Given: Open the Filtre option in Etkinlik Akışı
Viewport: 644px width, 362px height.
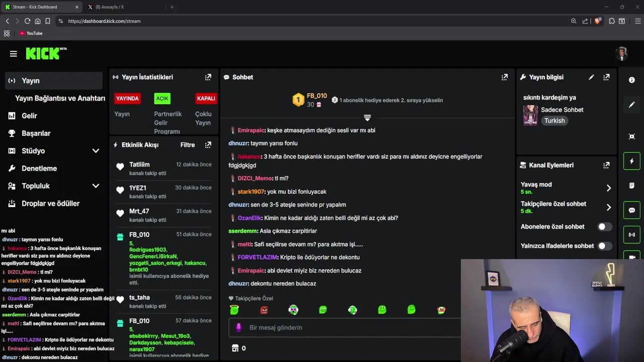Looking at the screenshot, I should [188, 145].
